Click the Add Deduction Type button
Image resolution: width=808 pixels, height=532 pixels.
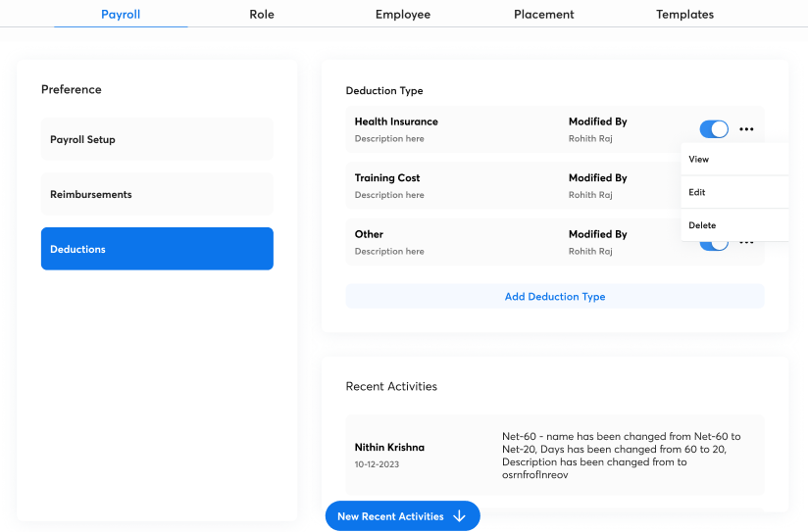pyautogui.click(x=555, y=297)
